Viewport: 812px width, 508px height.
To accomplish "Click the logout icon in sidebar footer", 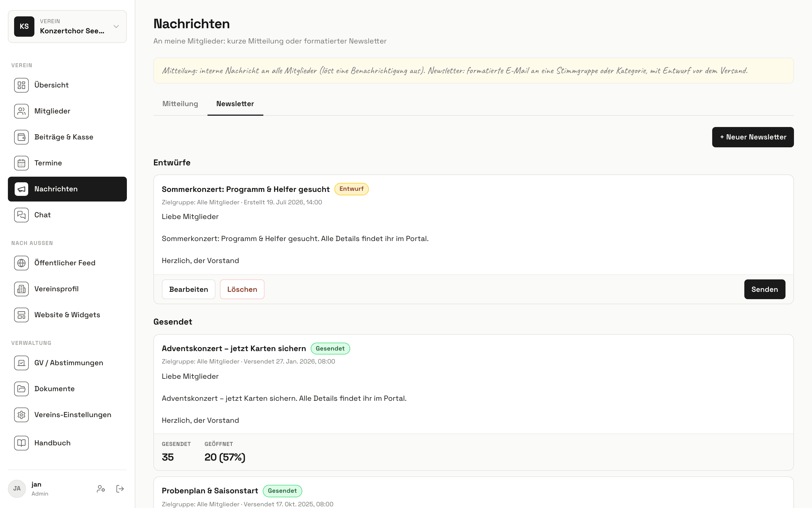I will pyautogui.click(x=120, y=489).
